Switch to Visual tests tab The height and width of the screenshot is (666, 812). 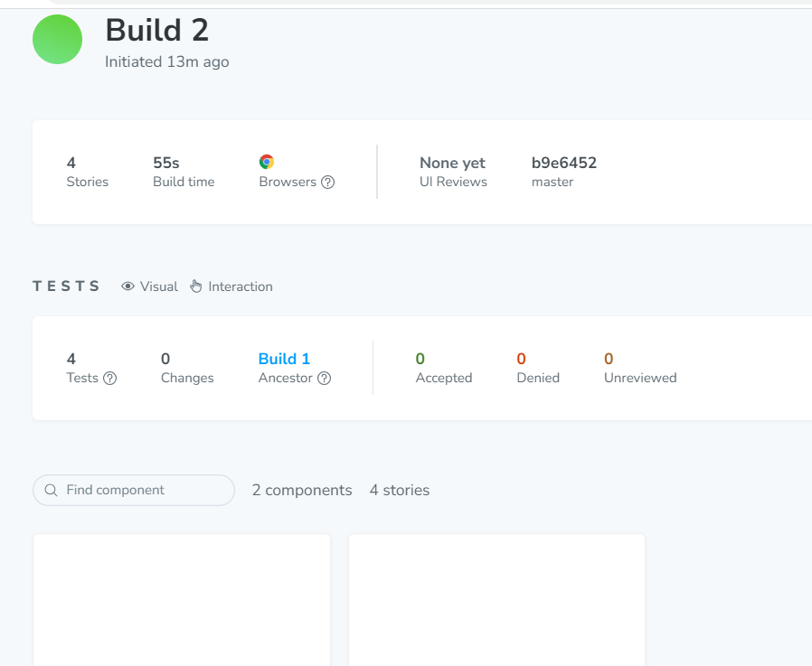(x=150, y=286)
